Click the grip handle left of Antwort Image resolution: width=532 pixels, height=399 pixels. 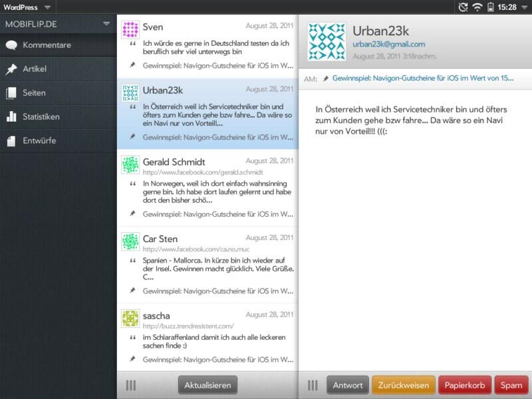click(313, 386)
